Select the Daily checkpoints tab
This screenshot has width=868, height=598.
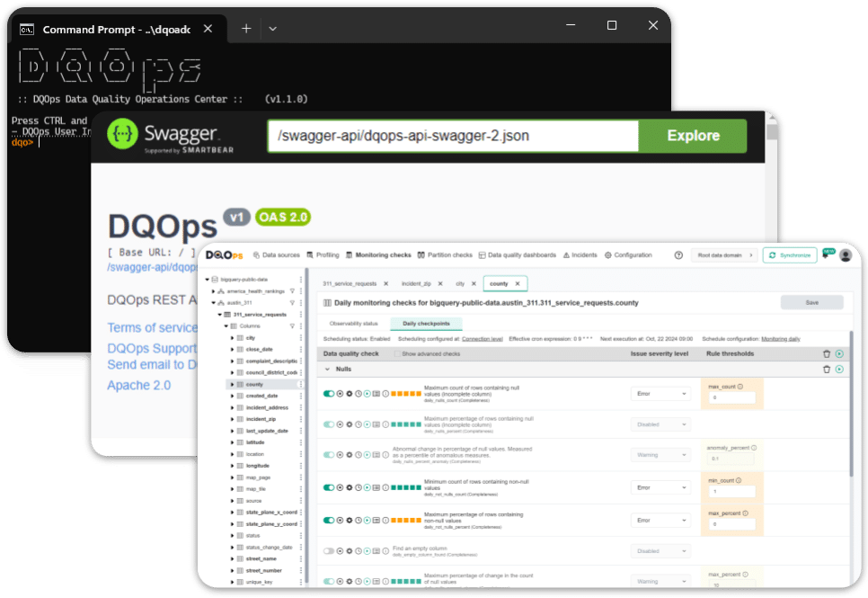[426, 324]
